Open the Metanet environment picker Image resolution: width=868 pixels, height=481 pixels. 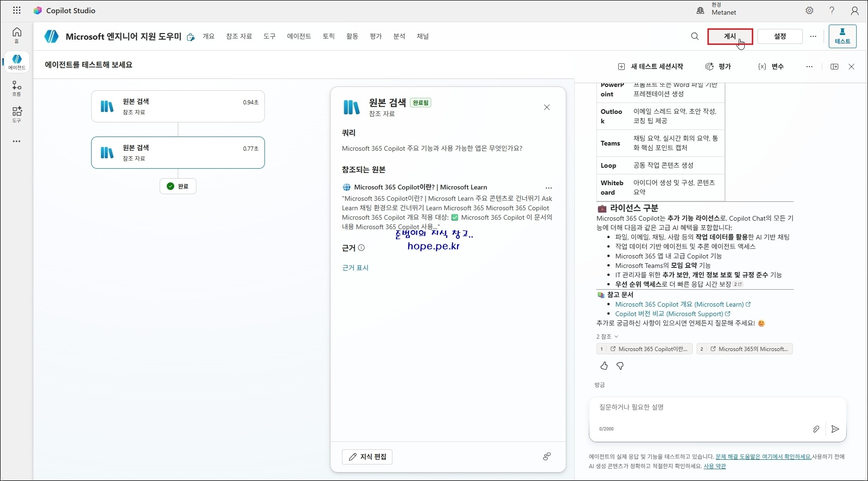point(717,9)
